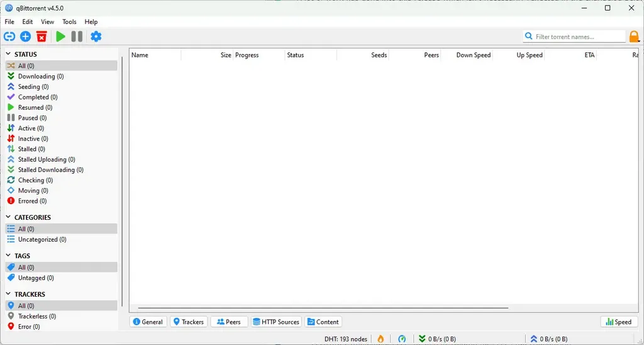Select Stalled Uploading (0) filter
Image resolution: width=644 pixels, height=345 pixels.
(61, 159)
